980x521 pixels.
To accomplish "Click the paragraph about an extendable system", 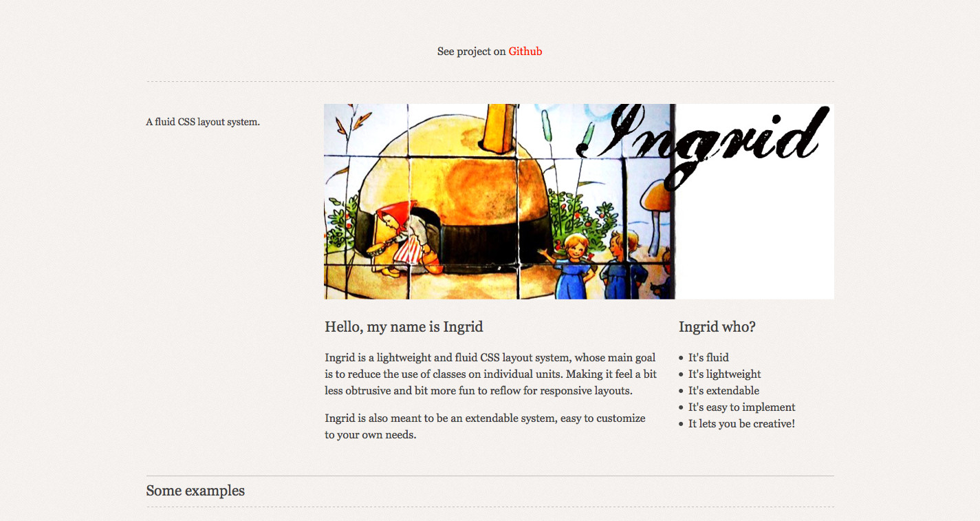I will pos(486,427).
